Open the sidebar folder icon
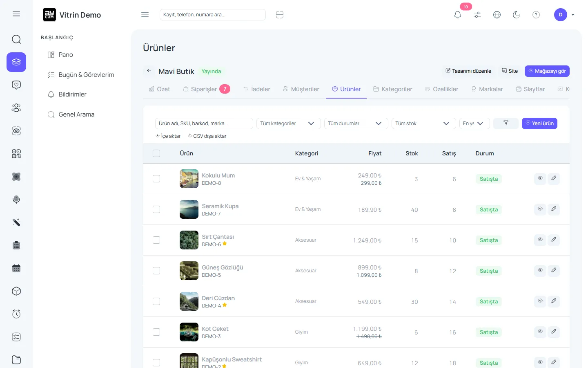588x368 pixels. (x=16, y=360)
